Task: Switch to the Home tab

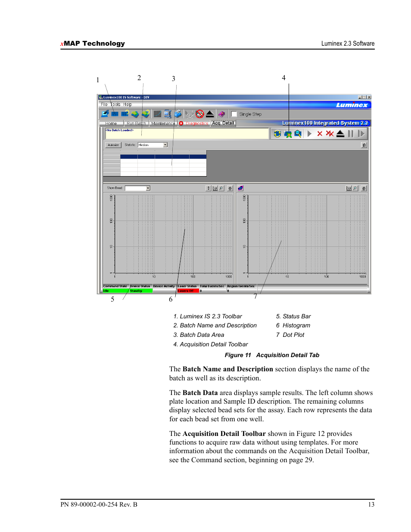Action: coord(111,124)
